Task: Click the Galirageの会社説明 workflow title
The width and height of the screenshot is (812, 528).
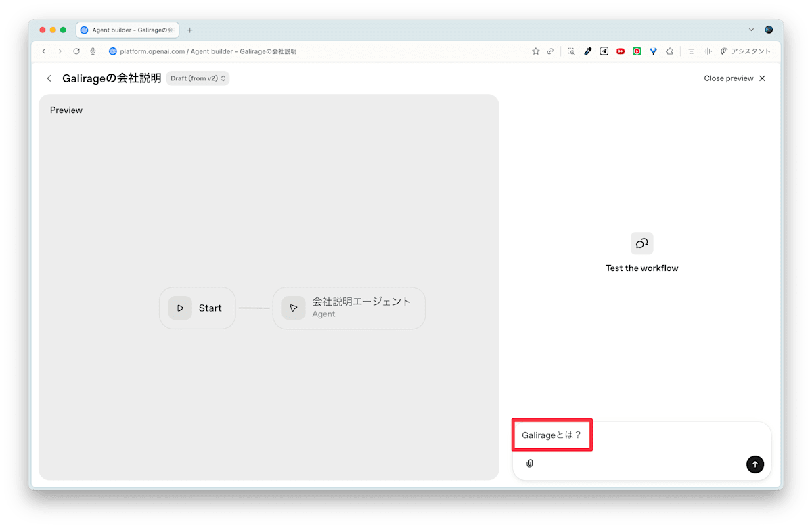Action: click(112, 78)
